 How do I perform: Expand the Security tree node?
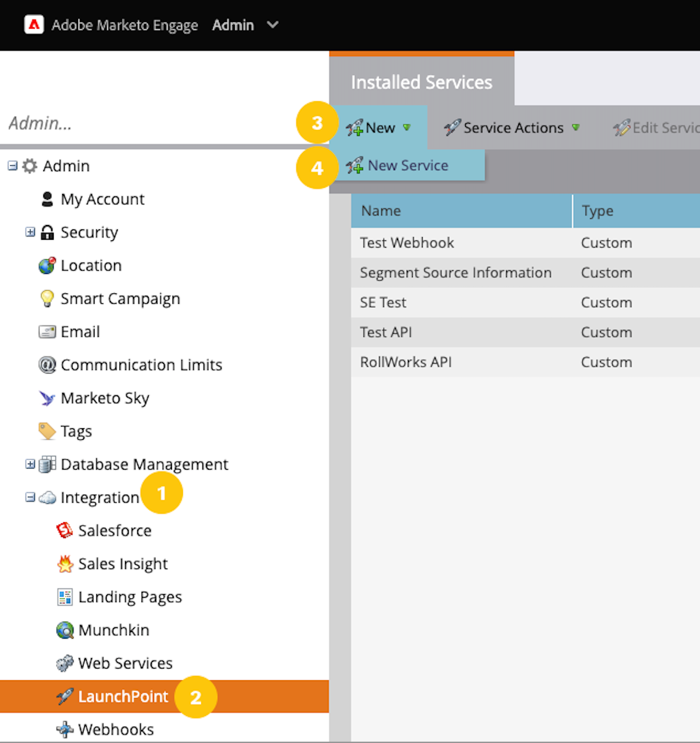[30, 232]
